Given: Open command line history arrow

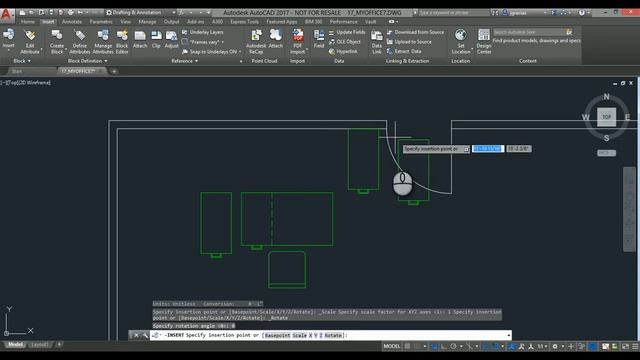Looking at the screenshot, I should 509,335.
